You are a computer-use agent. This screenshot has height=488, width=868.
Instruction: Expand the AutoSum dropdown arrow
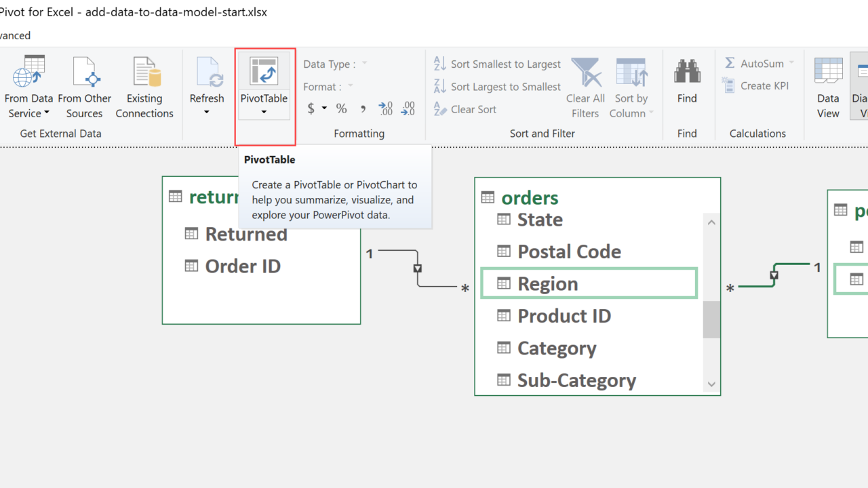[x=791, y=63]
